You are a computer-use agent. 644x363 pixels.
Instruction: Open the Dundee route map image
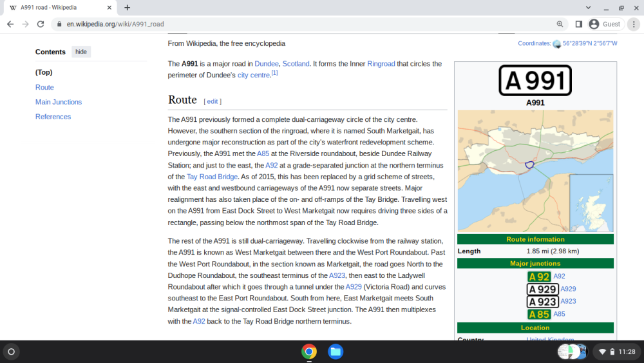(536, 171)
